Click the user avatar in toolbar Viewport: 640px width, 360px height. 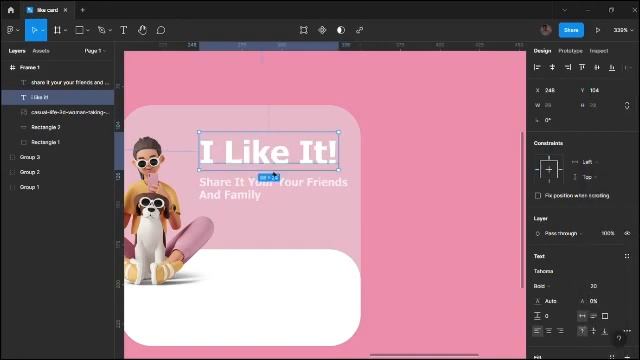coord(546,30)
